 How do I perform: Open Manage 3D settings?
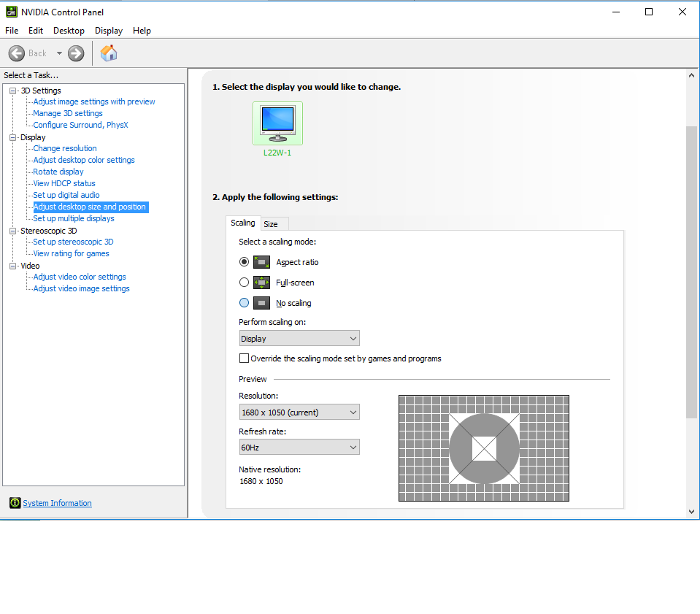pyautogui.click(x=68, y=113)
